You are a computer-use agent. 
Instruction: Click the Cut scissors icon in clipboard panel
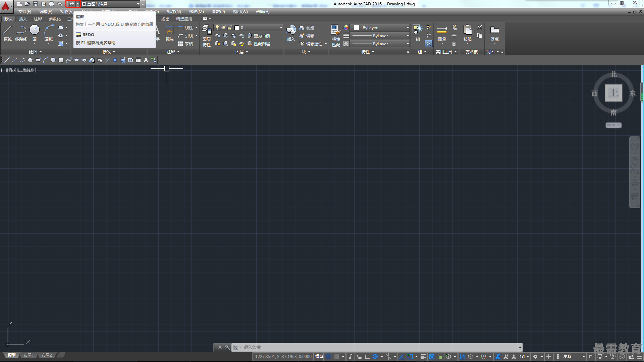(x=480, y=27)
